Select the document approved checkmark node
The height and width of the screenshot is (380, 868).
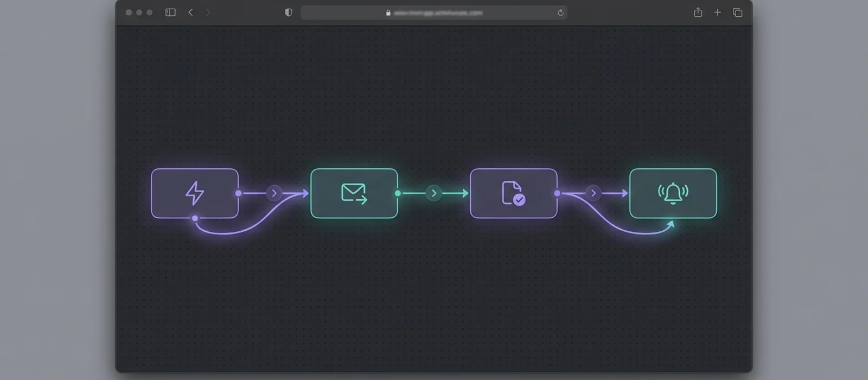coord(514,193)
